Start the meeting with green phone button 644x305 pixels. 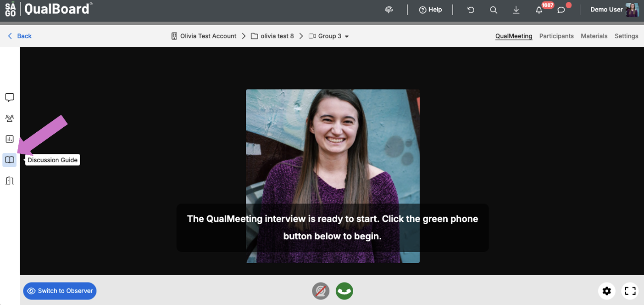tap(344, 291)
